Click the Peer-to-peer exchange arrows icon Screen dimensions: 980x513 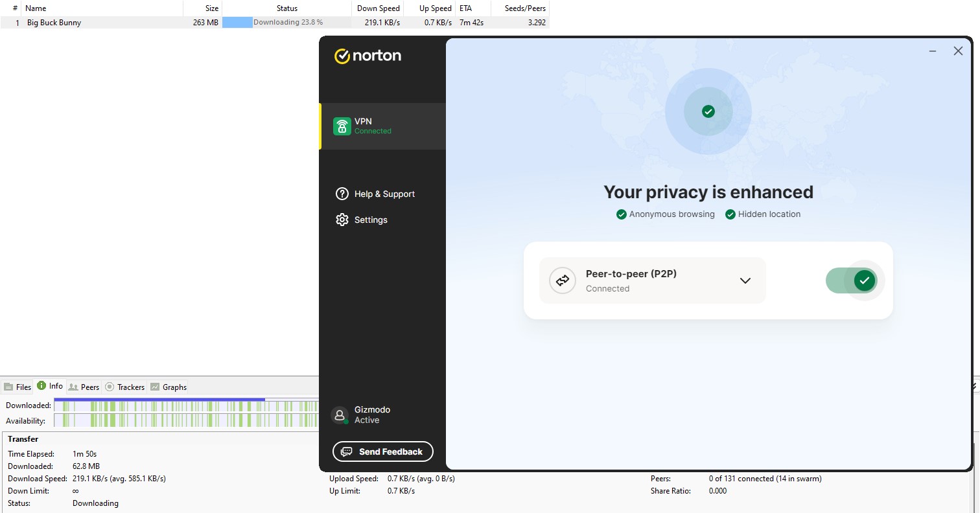(x=562, y=280)
